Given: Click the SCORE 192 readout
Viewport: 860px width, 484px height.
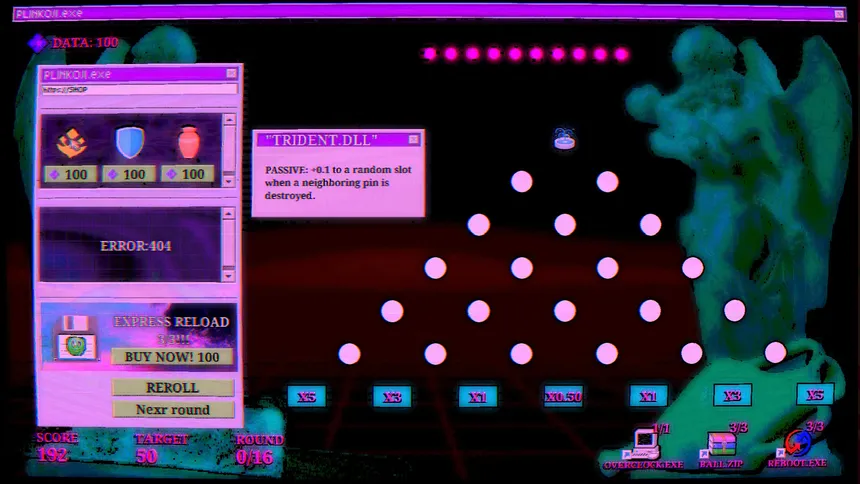Looking at the screenshot, I should click(x=56, y=447).
